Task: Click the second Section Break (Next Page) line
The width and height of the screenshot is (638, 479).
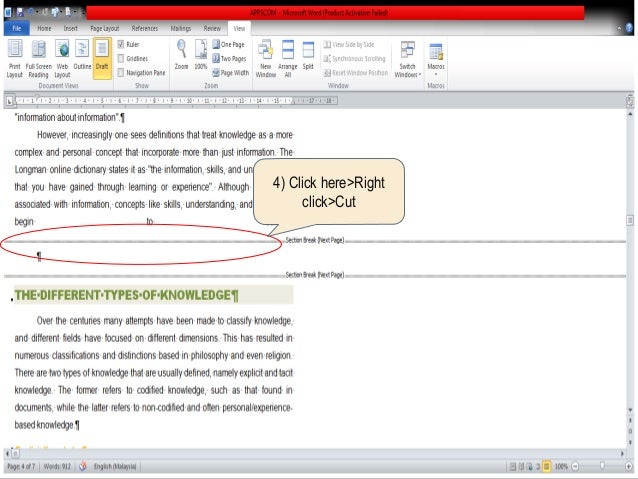Action: tap(315, 275)
